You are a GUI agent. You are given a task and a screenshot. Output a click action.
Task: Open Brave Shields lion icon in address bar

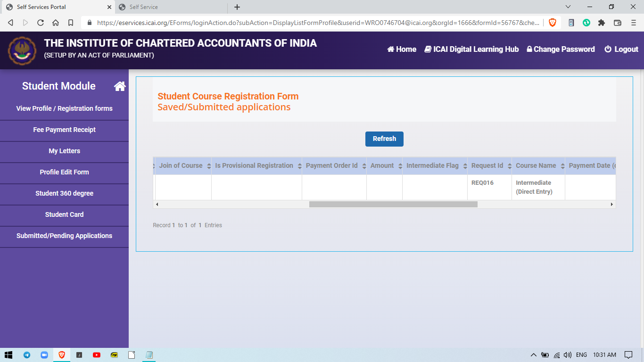click(x=552, y=23)
